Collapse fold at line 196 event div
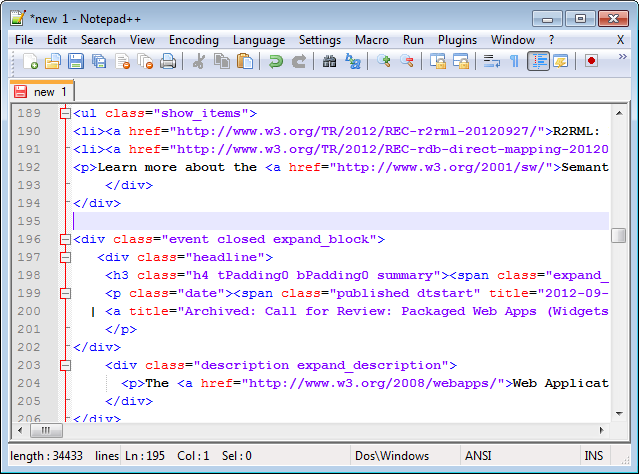The image size is (639, 474). pos(65,239)
